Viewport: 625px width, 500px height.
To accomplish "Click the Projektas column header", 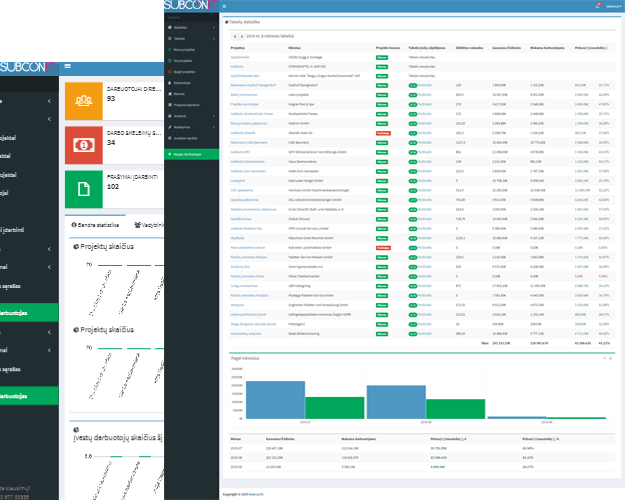I will coord(238,48).
